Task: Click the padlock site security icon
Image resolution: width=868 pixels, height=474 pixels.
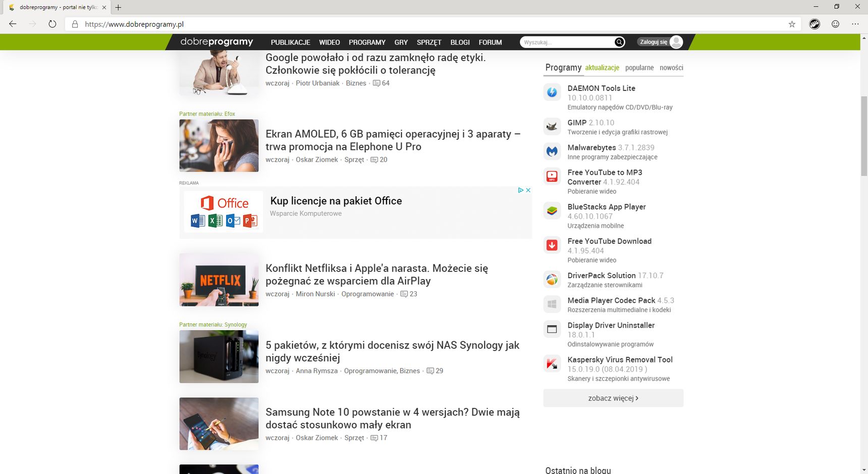Action: coord(75,24)
